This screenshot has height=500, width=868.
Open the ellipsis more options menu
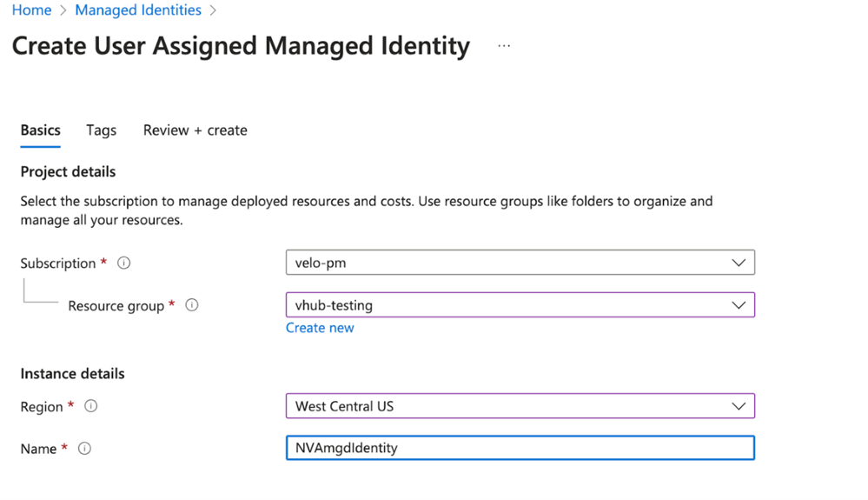(x=504, y=46)
